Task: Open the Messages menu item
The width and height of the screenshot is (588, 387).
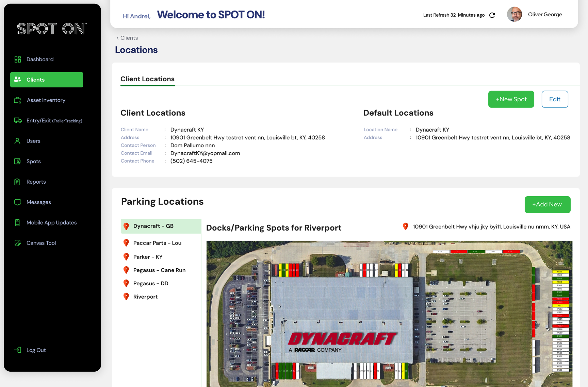Action: coord(39,202)
